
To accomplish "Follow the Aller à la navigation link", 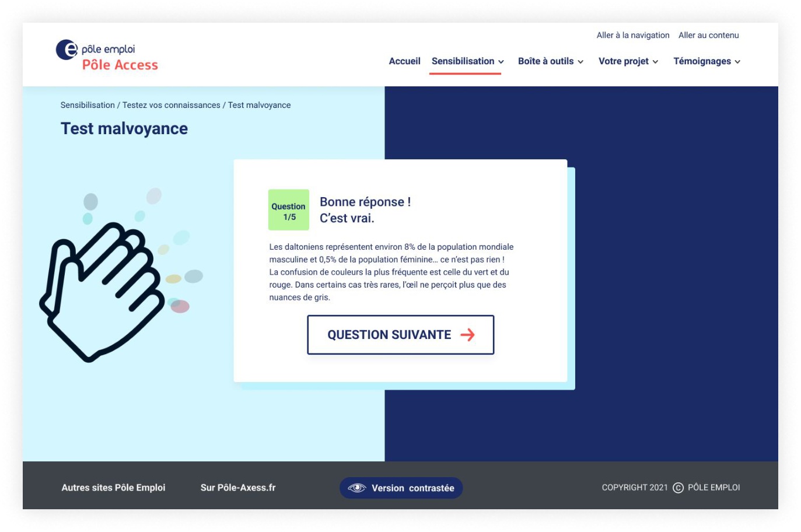I will 633,35.
